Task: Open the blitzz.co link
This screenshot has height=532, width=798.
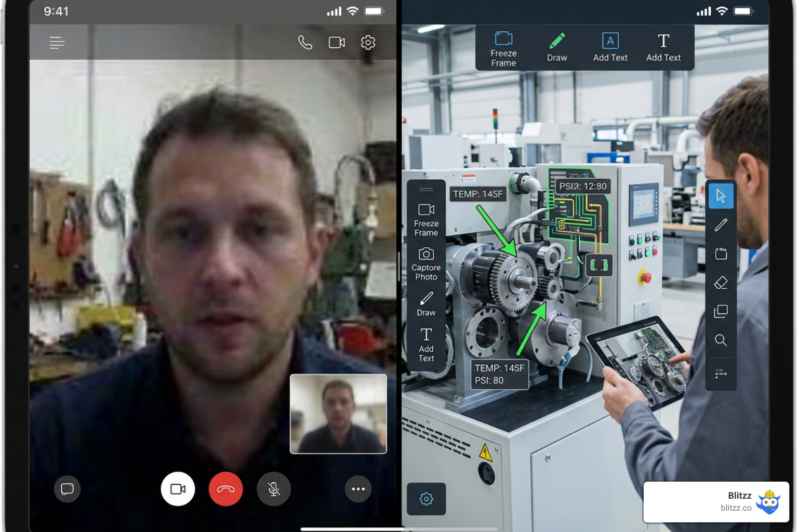Action: 736,508
